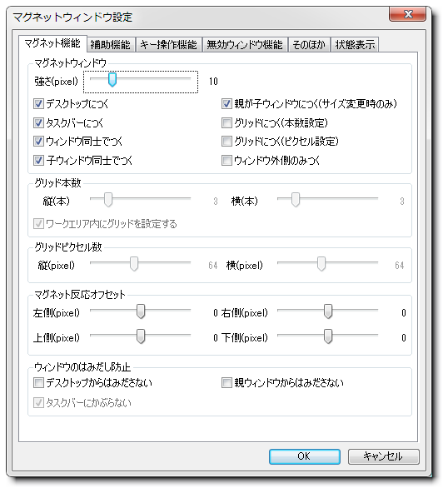Image resolution: width=448 pixels, height=493 pixels.
Task: Uncheck デスクトップにつく checkbox
Action: (x=38, y=104)
